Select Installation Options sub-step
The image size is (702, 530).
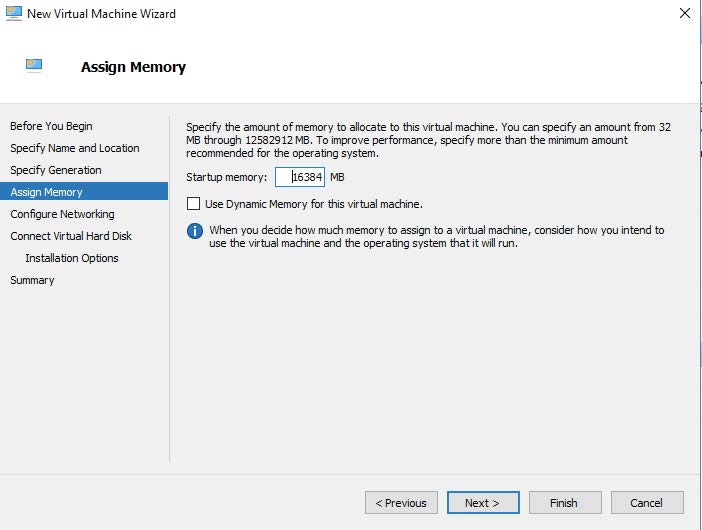click(72, 258)
